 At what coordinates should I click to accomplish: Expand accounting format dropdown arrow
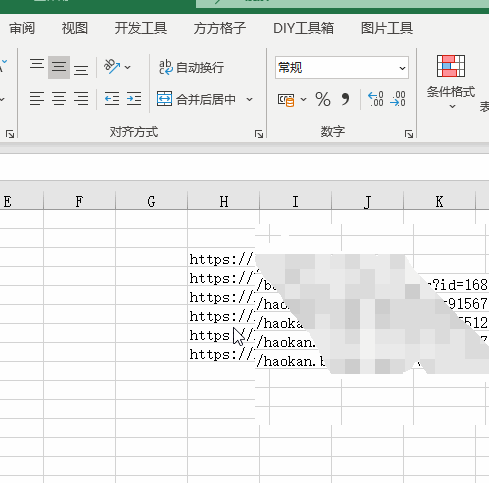pos(303,99)
